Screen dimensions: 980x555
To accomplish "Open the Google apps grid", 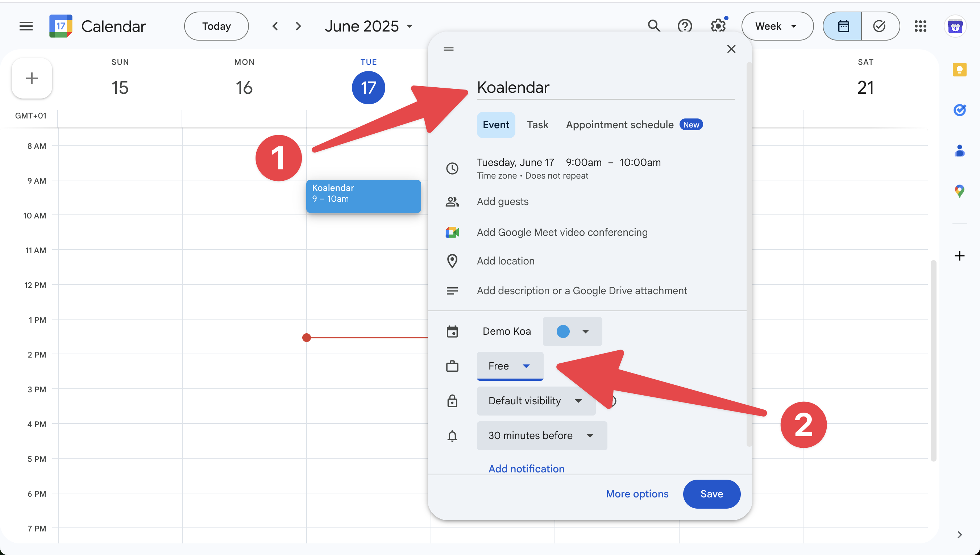I will point(921,26).
